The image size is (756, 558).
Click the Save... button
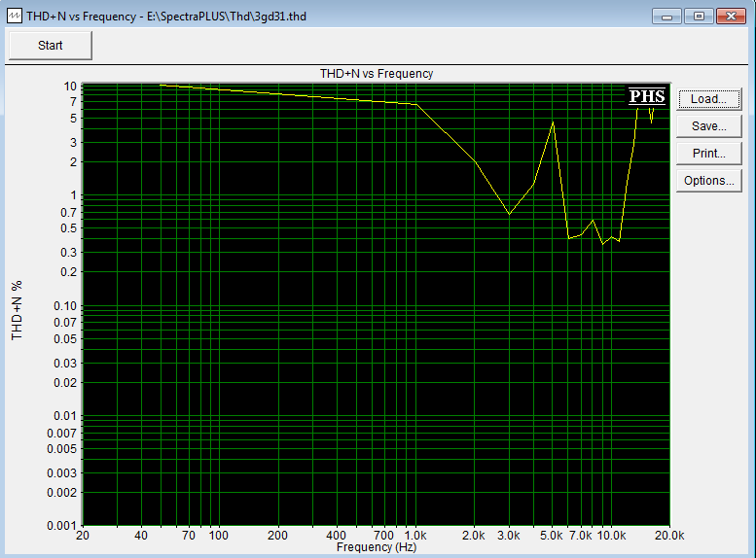(x=708, y=126)
